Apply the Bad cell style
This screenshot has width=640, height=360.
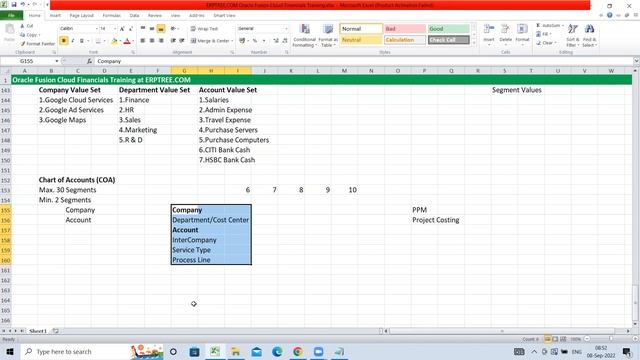404,29
